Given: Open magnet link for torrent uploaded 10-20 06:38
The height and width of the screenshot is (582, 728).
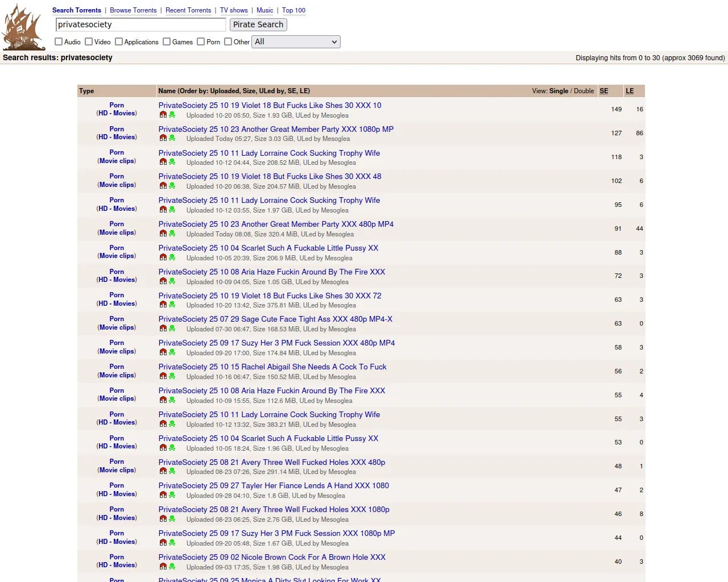Looking at the screenshot, I should click(x=163, y=186).
